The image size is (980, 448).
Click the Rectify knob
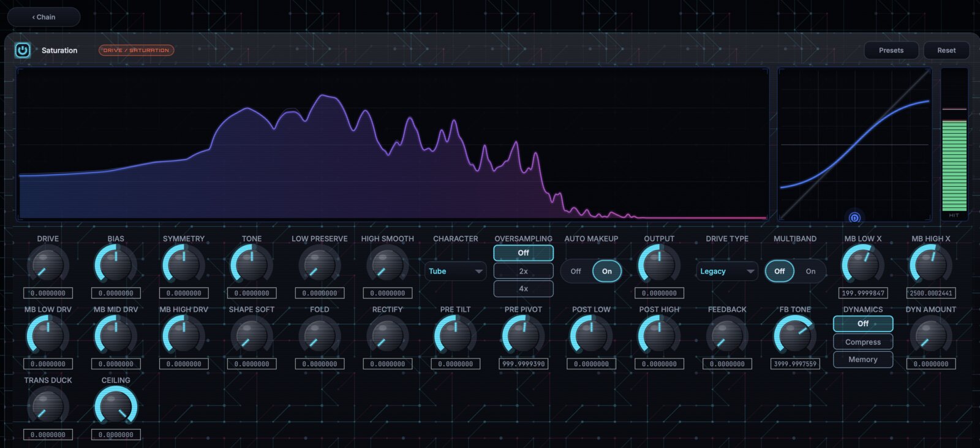387,336
